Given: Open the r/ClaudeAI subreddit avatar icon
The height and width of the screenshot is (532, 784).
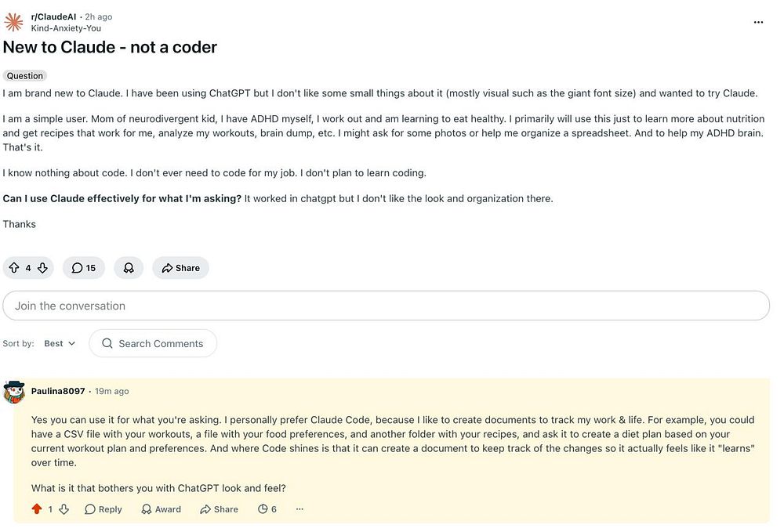Looking at the screenshot, I should tap(14, 22).
